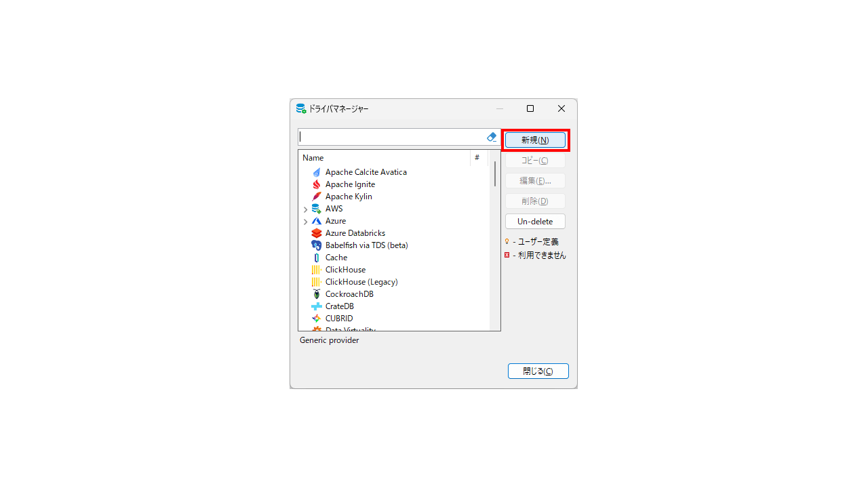The width and height of the screenshot is (868, 488).
Task: Expand the Azure driver group
Action: coord(305,222)
